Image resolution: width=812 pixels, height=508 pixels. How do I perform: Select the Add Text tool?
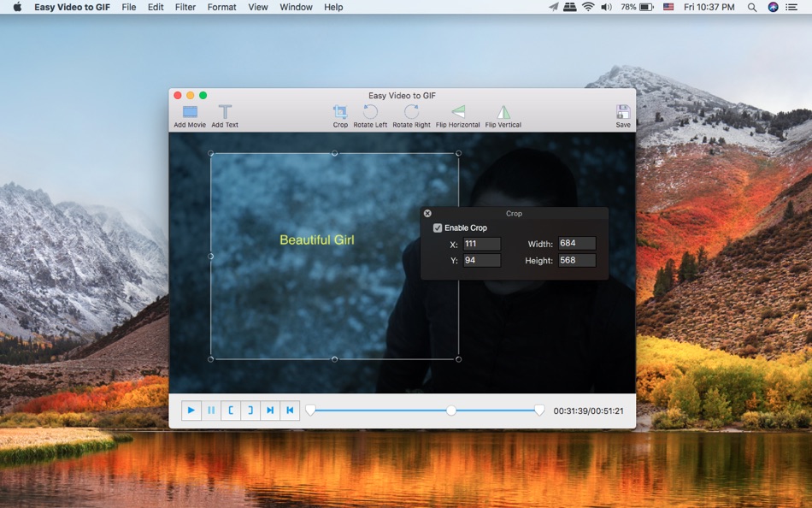[225, 113]
